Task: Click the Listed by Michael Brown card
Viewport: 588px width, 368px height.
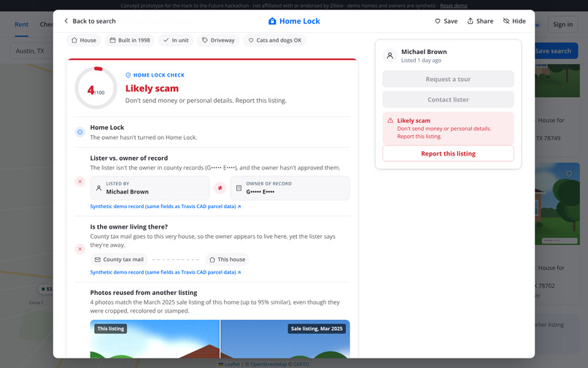Action: tap(150, 188)
